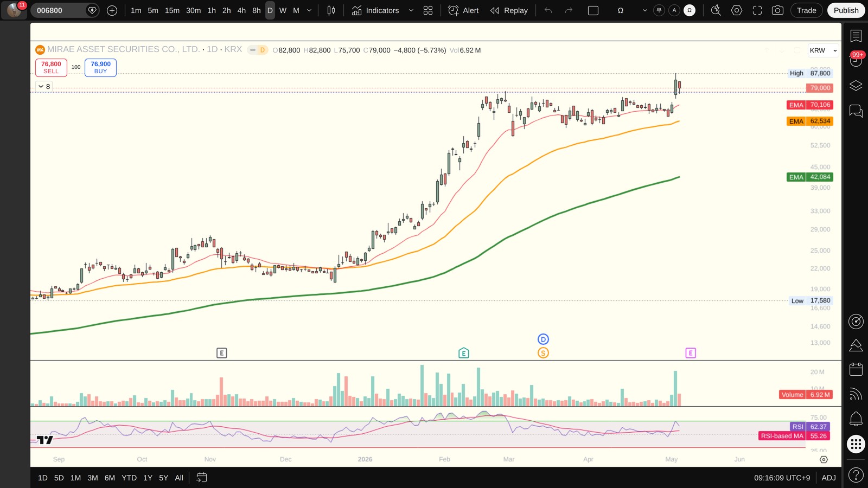Collapse the indicator legend showing 8
This screenshot has width=868, height=488.
(44, 86)
